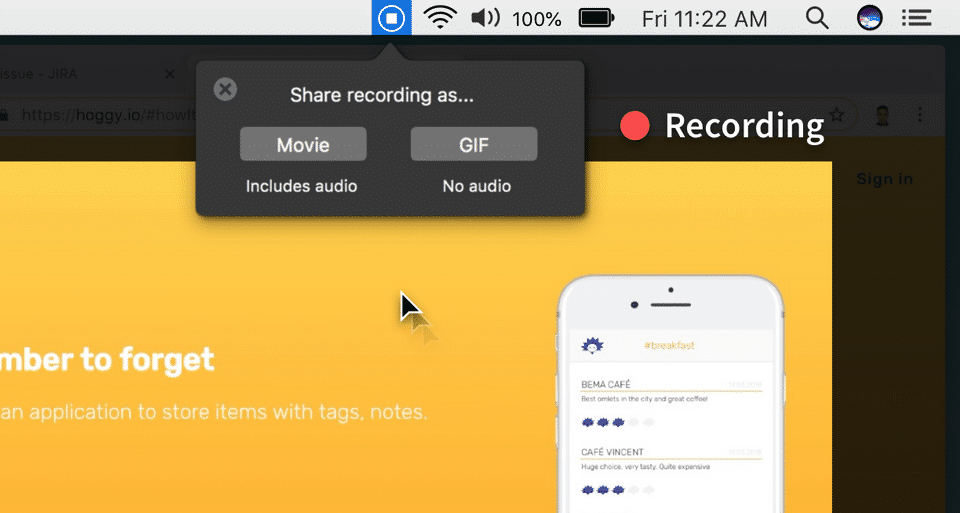Viewport: 960px width, 513px height.
Task: Close the JIRA issue browser tab
Action: point(170,74)
